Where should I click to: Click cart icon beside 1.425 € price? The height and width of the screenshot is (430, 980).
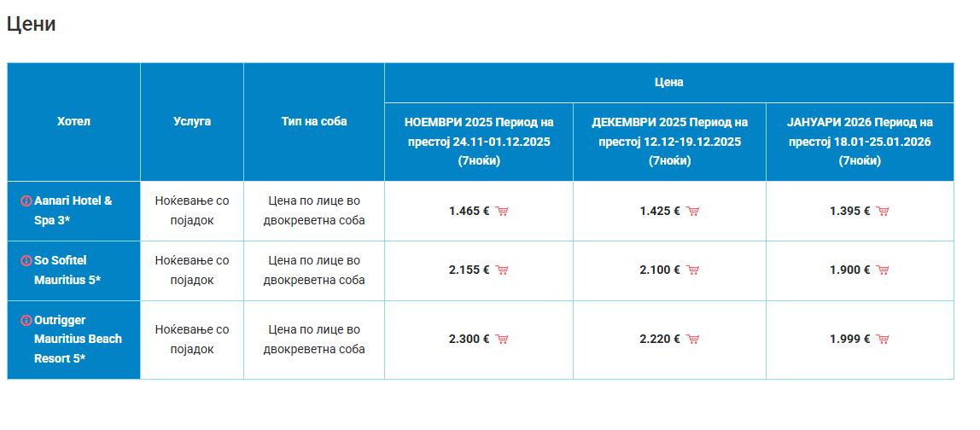(692, 211)
